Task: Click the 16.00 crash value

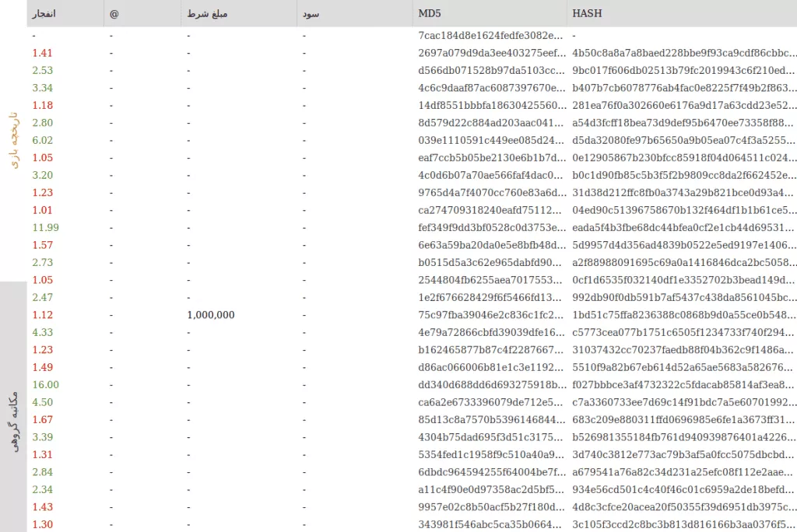Action: (x=45, y=385)
